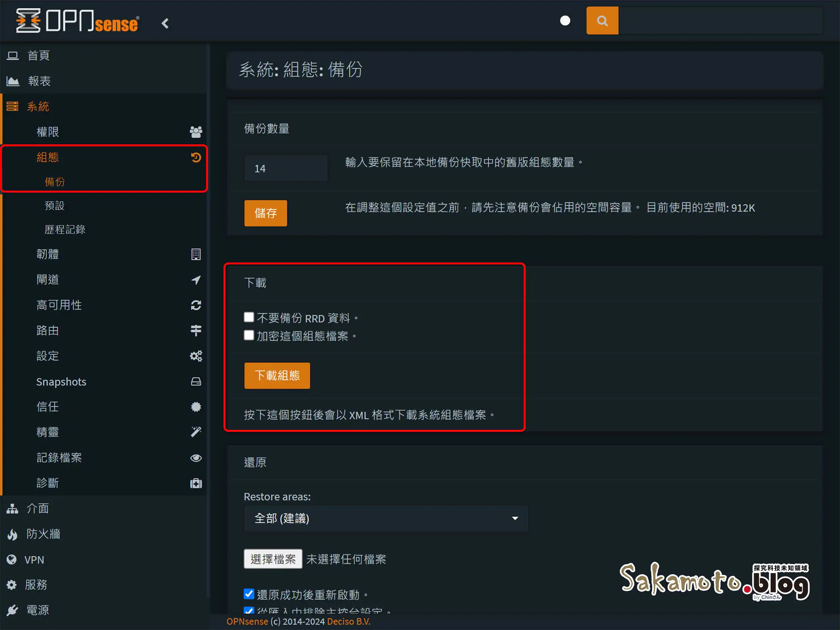Viewport: 840px width, 630px height.
Task: Collapse sidebar with the left chevron
Action: pyautogui.click(x=165, y=24)
